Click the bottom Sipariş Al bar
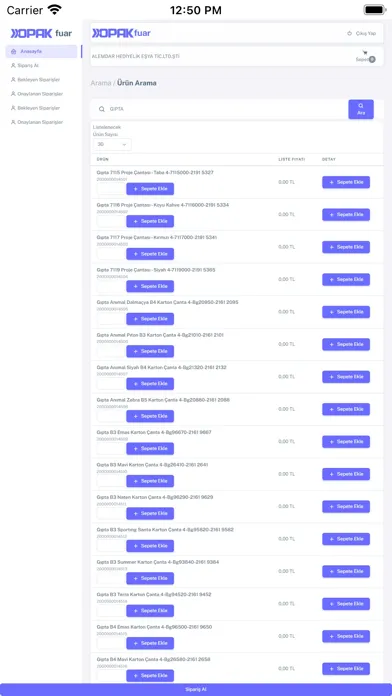Viewport: 392px width, 696px height. 196,689
